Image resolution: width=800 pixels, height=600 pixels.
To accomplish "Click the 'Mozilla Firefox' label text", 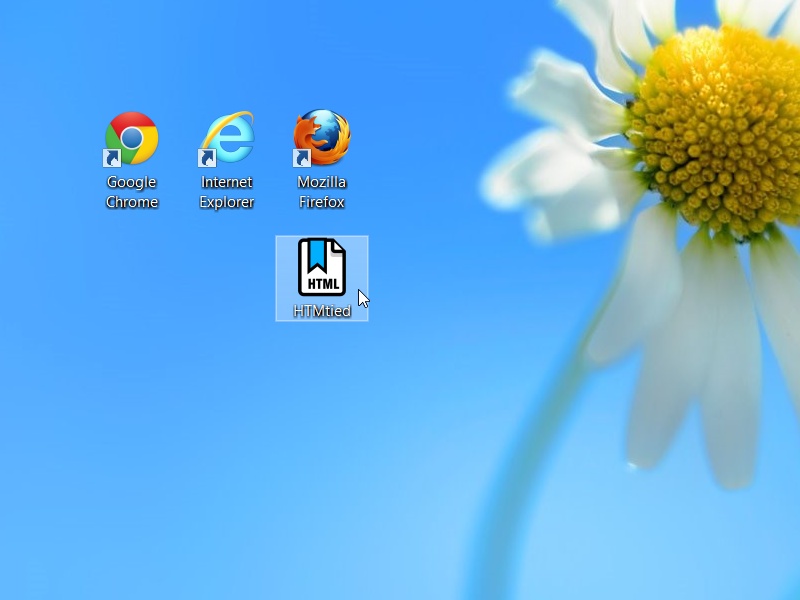I will tap(321, 192).
